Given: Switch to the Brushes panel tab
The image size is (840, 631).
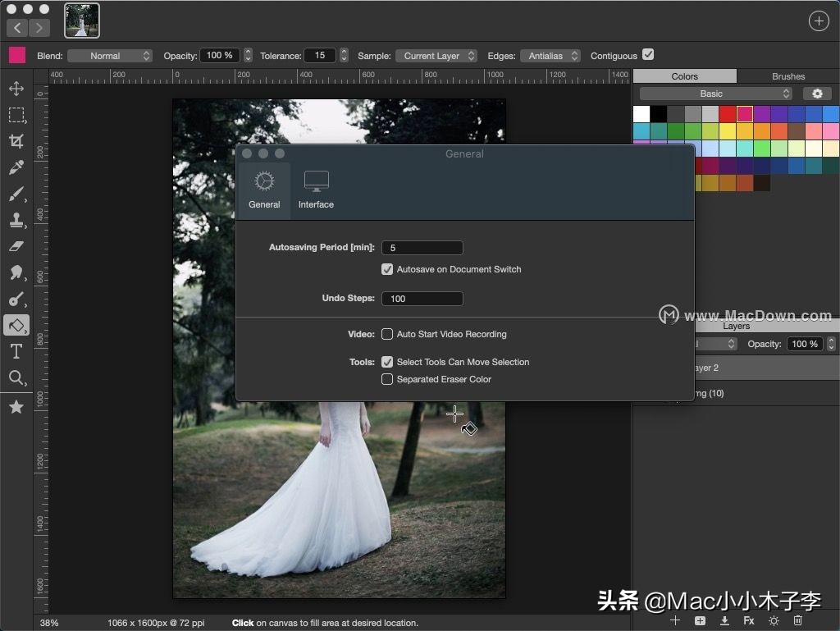Looking at the screenshot, I should click(787, 75).
